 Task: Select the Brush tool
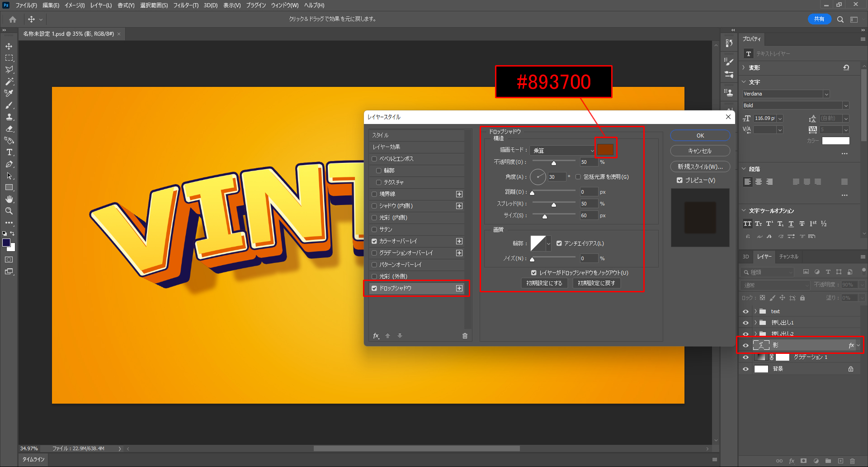point(9,105)
